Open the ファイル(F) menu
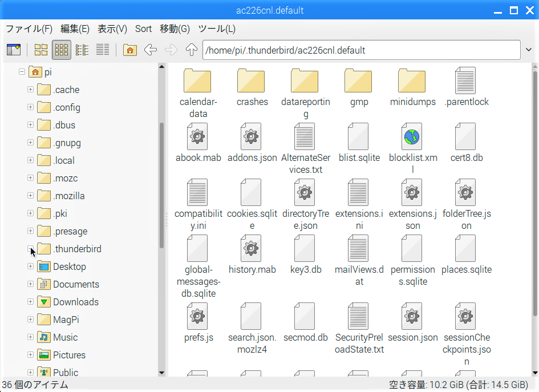 coord(29,29)
